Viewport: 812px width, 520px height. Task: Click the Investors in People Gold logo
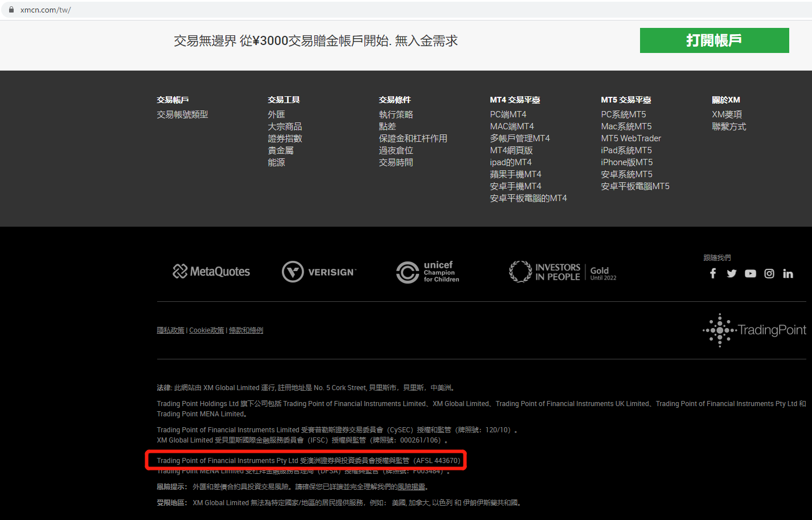(563, 272)
